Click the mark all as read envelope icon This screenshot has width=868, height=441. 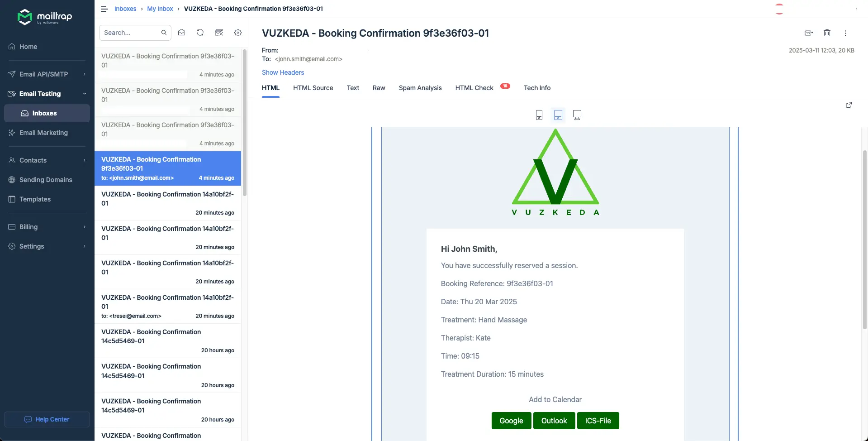coord(181,33)
